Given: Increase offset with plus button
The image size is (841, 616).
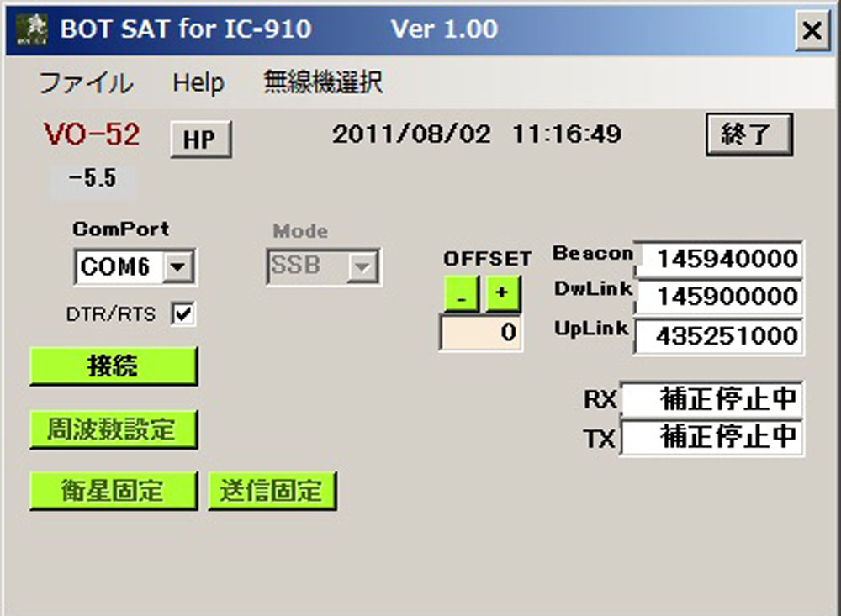Looking at the screenshot, I should point(503,294).
